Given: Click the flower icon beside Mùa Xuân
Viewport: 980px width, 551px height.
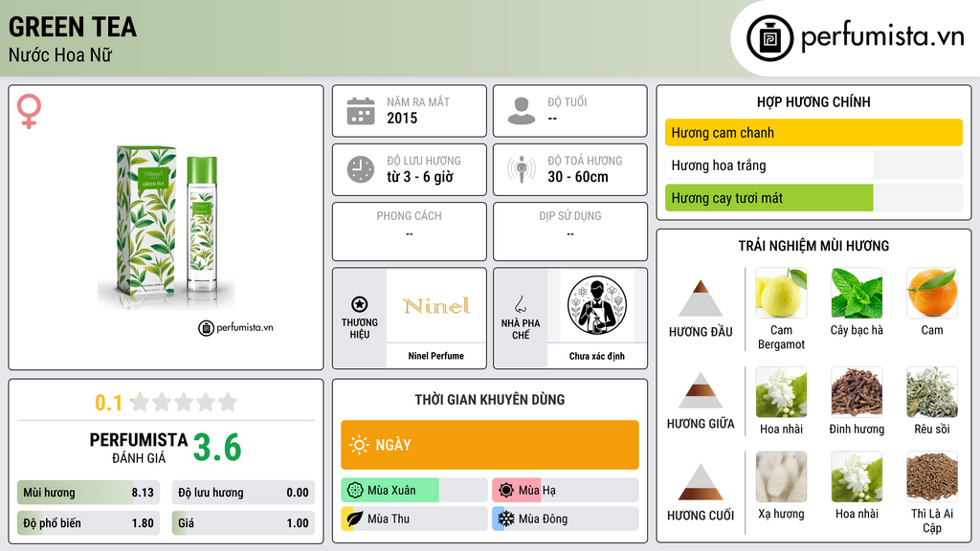Looking at the screenshot, I should click(x=354, y=491).
